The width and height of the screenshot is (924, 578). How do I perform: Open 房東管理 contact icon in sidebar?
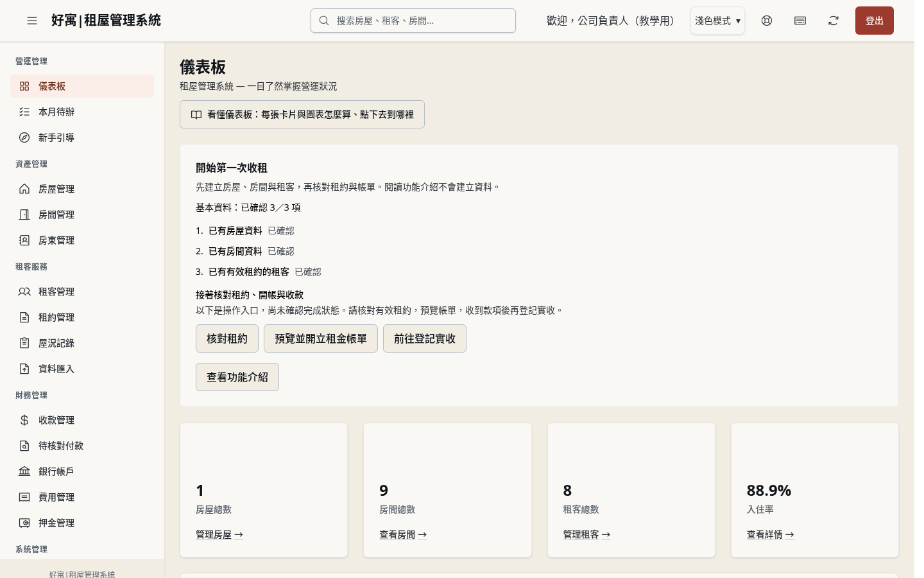pyautogui.click(x=24, y=240)
